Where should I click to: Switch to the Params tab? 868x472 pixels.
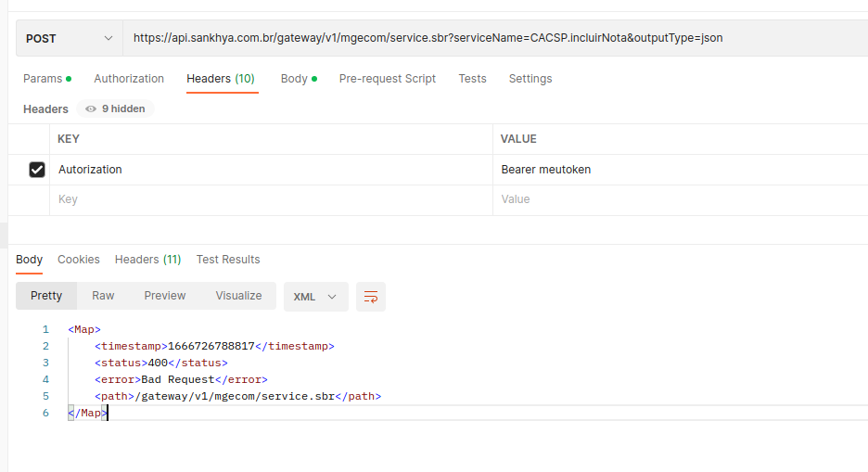pyautogui.click(x=46, y=79)
